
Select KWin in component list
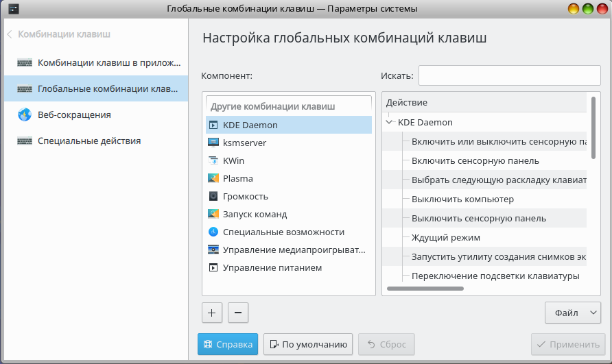pyautogui.click(x=289, y=160)
